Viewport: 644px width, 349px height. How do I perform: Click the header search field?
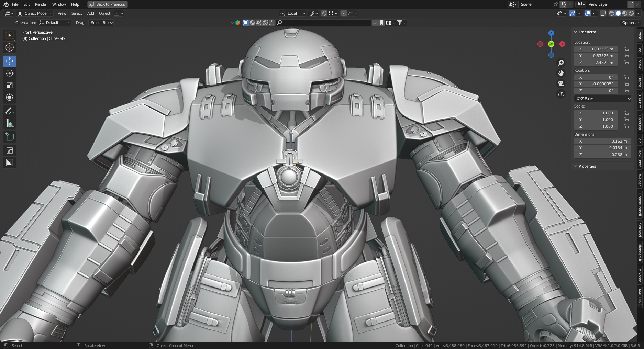(x=323, y=23)
